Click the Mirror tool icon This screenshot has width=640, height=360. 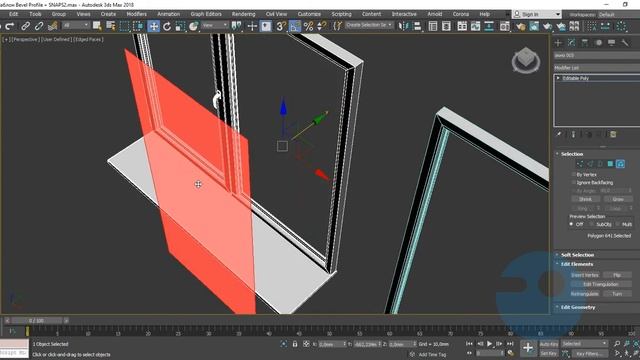coord(404,26)
